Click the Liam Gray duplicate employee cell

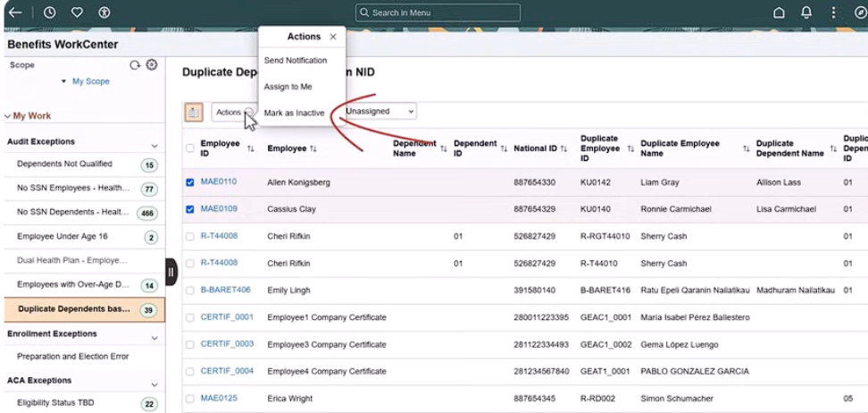(660, 182)
